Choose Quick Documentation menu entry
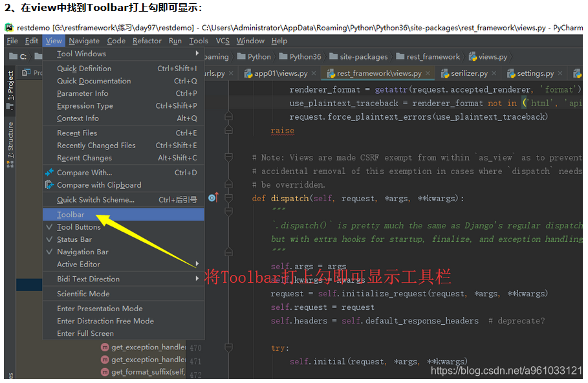588x383 pixels. click(124, 81)
